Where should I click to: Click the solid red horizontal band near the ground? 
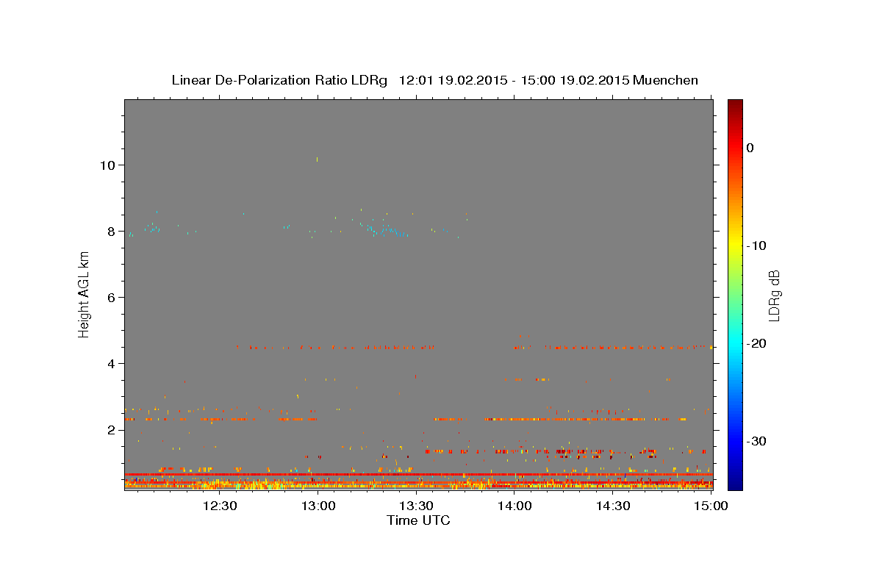click(418, 475)
